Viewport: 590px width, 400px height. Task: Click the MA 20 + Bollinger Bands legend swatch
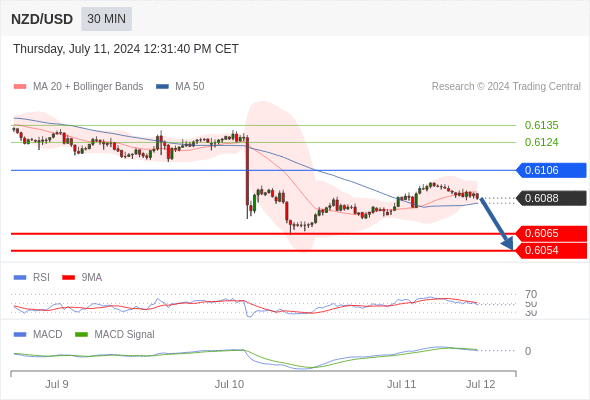(20, 87)
